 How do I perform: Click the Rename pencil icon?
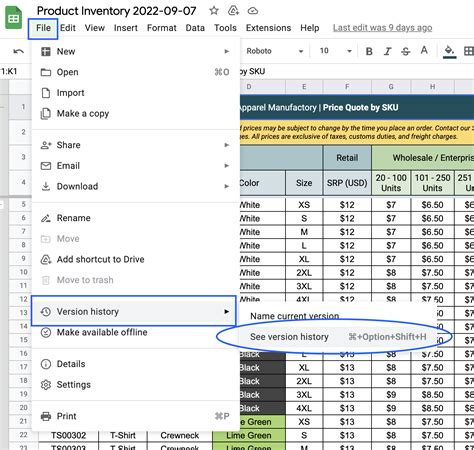[x=46, y=218]
